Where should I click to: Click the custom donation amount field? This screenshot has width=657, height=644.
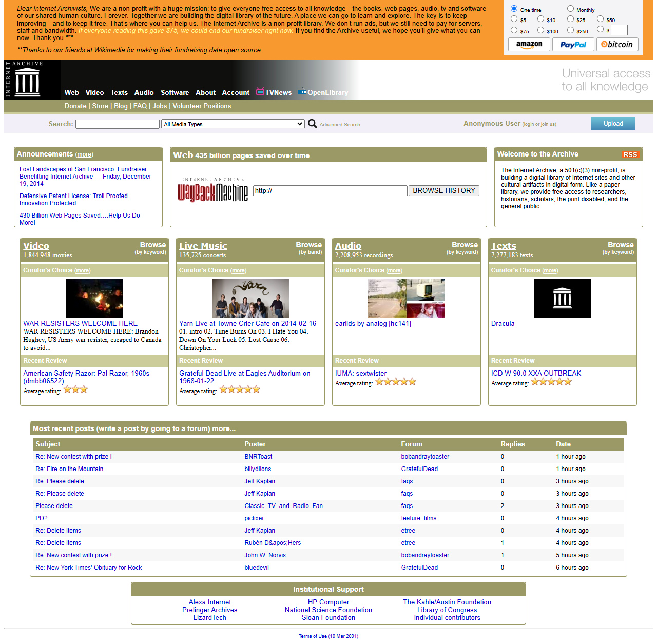[619, 30]
